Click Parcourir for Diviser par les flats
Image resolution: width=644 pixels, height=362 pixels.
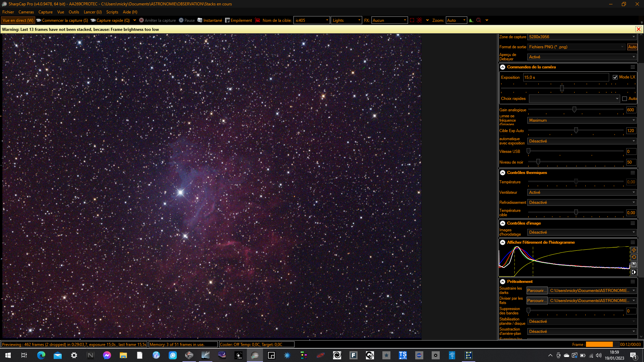point(537,301)
